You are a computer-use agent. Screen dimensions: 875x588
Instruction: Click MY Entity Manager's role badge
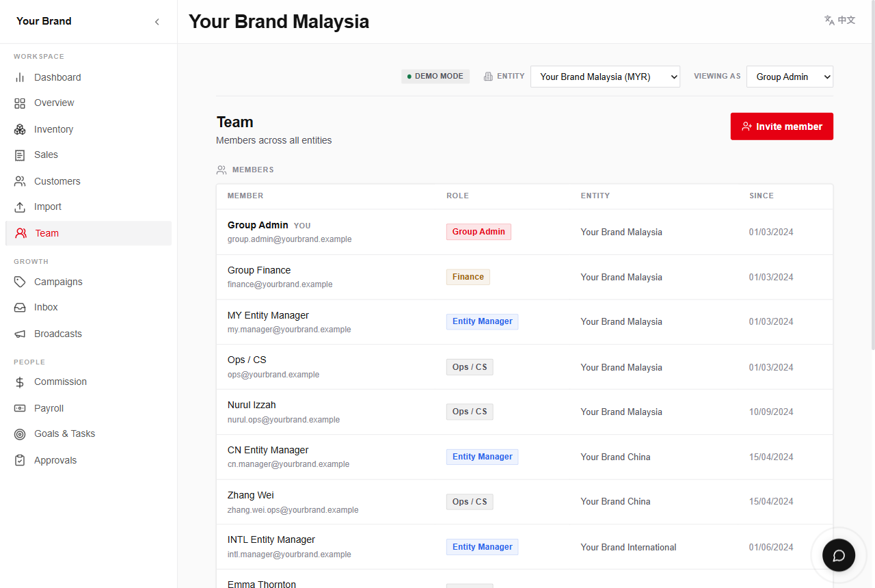tap(482, 321)
